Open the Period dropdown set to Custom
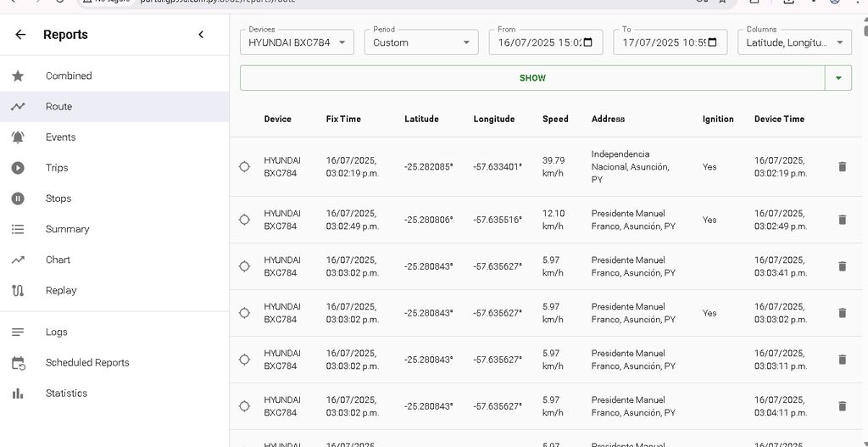868x447 pixels. [421, 42]
